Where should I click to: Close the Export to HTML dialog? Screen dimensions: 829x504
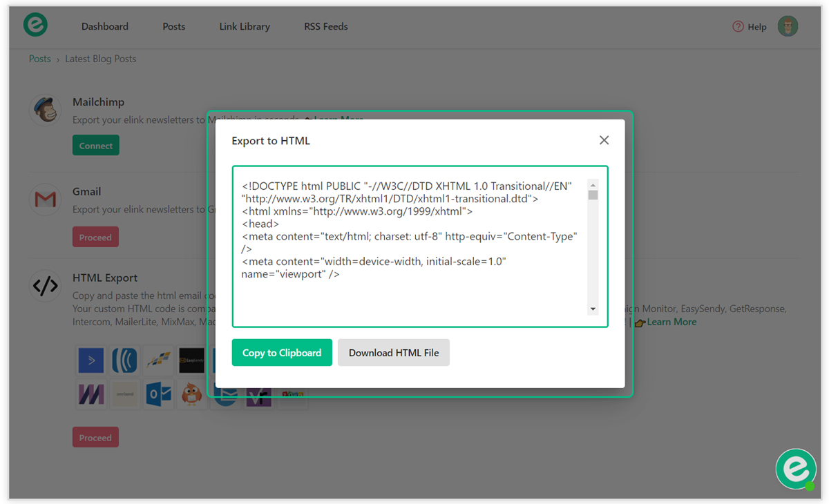tap(604, 140)
